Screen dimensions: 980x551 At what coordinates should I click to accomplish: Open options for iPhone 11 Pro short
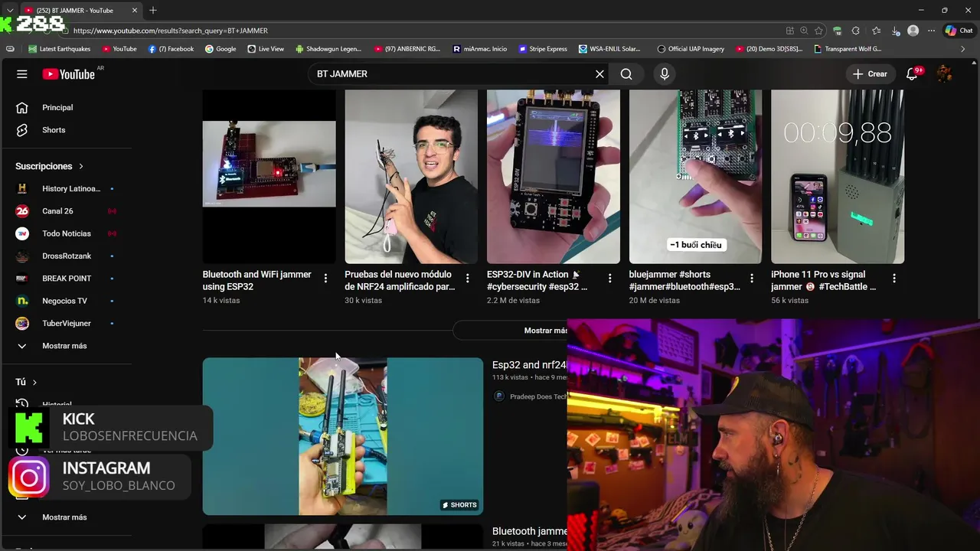tap(894, 279)
